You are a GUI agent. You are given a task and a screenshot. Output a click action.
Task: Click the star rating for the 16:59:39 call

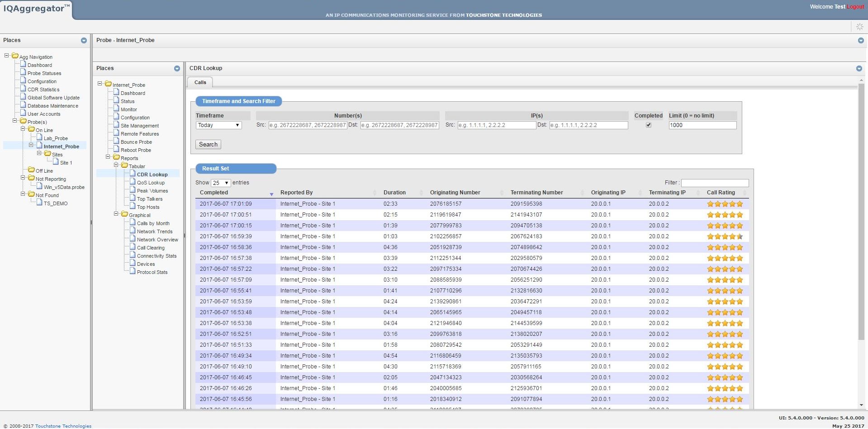tap(725, 236)
